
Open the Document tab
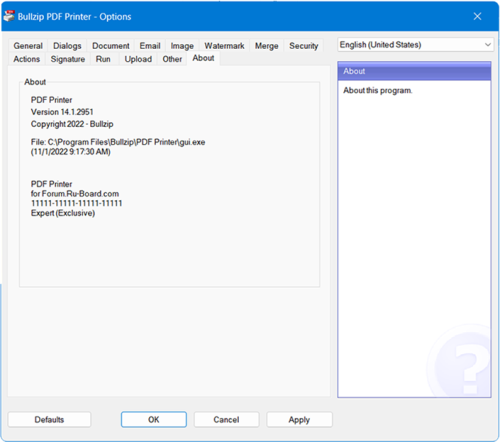click(x=111, y=46)
